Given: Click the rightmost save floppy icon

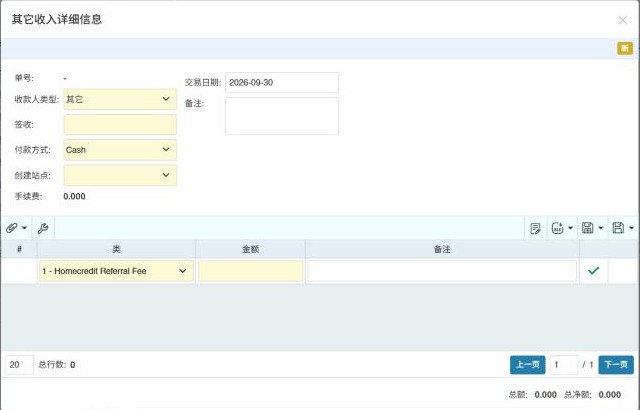Looking at the screenshot, I should [618, 228].
